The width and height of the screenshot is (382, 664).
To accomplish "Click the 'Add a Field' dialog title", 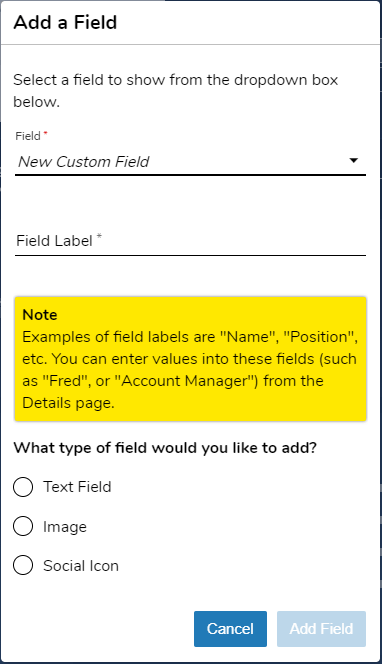I will (65, 22).
